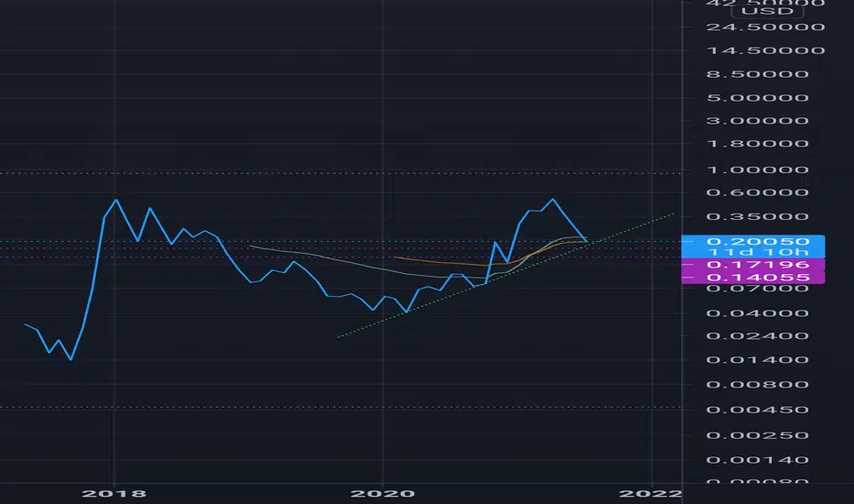
Task: Click the 1.80000 price scale value
Action: (x=757, y=144)
